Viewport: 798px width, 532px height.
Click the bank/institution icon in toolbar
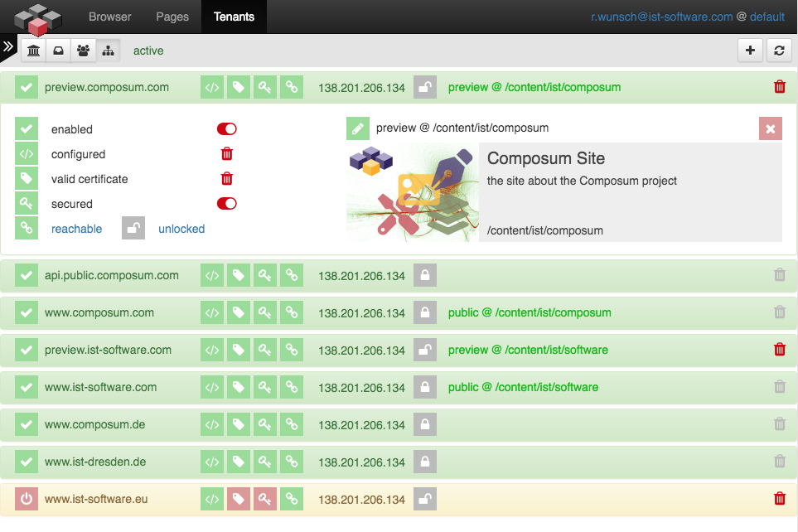point(33,51)
